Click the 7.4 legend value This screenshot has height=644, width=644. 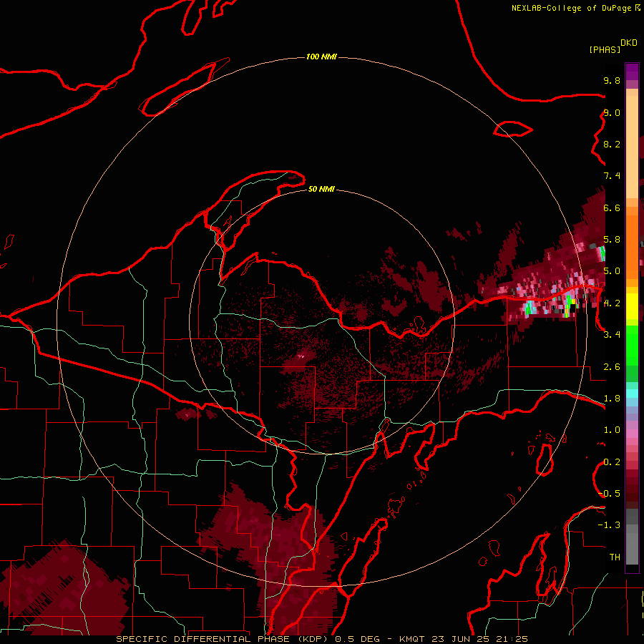tap(612, 176)
